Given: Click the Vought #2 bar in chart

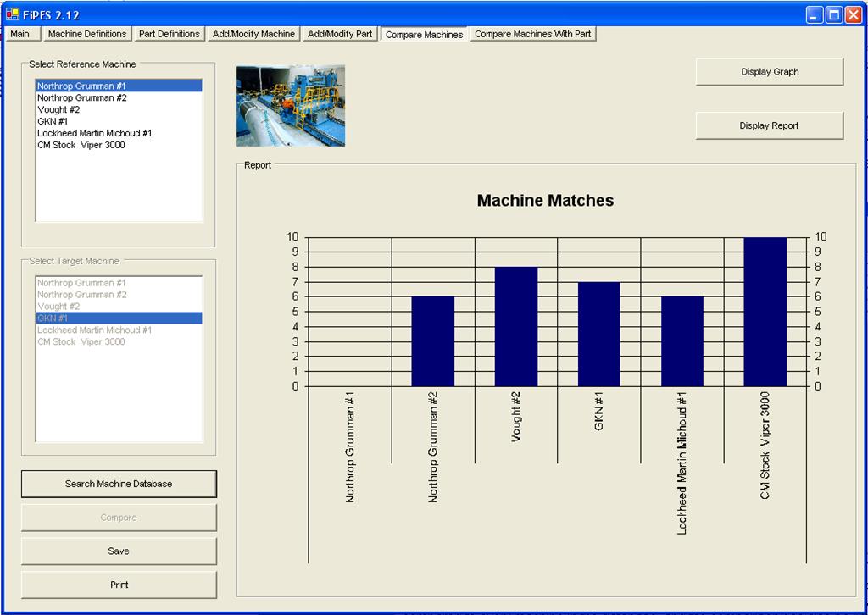Looking at the screenshot, I should point(515,326).
